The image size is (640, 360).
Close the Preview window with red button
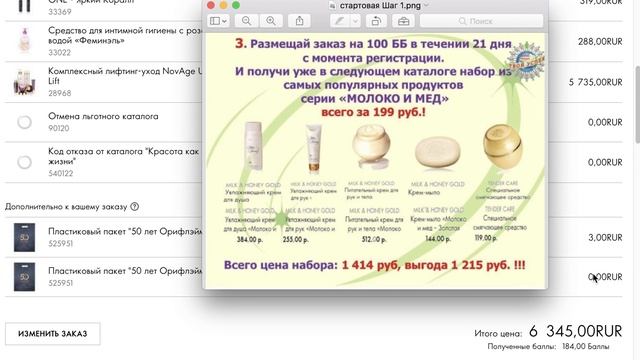pyautogui.click(x=211, y=5)
